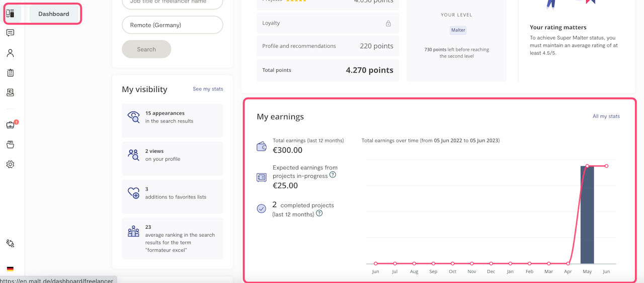This screenshot has width=644, height=283.
Task: Open the All my stats link
Action: coord(606,116)
